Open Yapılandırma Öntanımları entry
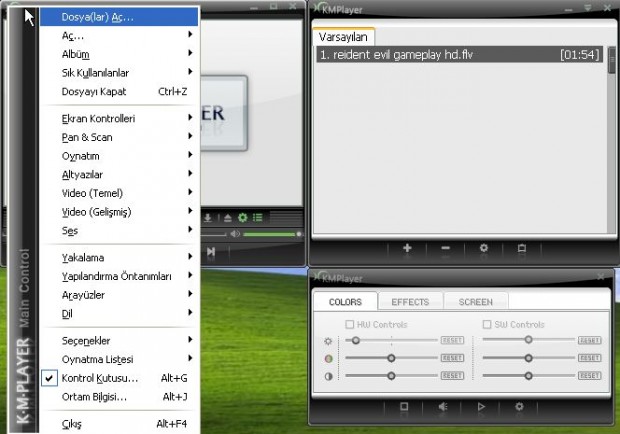 (120, 276)
